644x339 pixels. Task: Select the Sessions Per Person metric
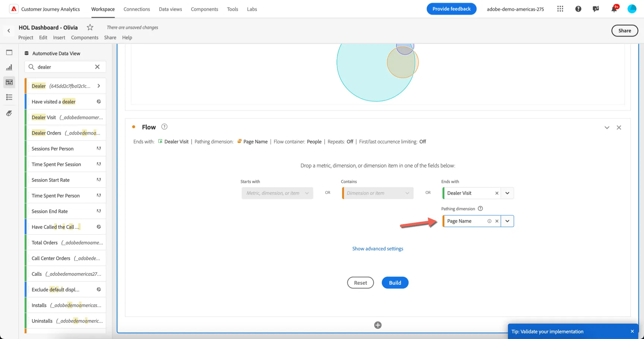pyautogui.click(x=66, y=148)
